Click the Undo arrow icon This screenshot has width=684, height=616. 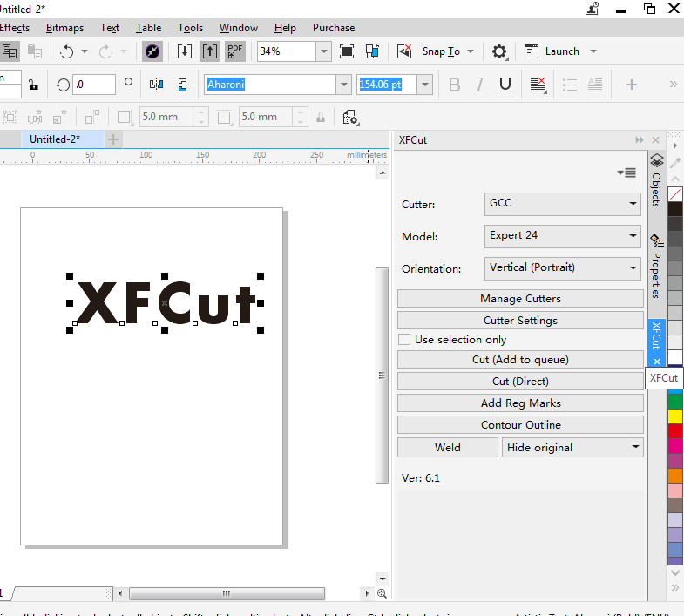pos(66,51)
